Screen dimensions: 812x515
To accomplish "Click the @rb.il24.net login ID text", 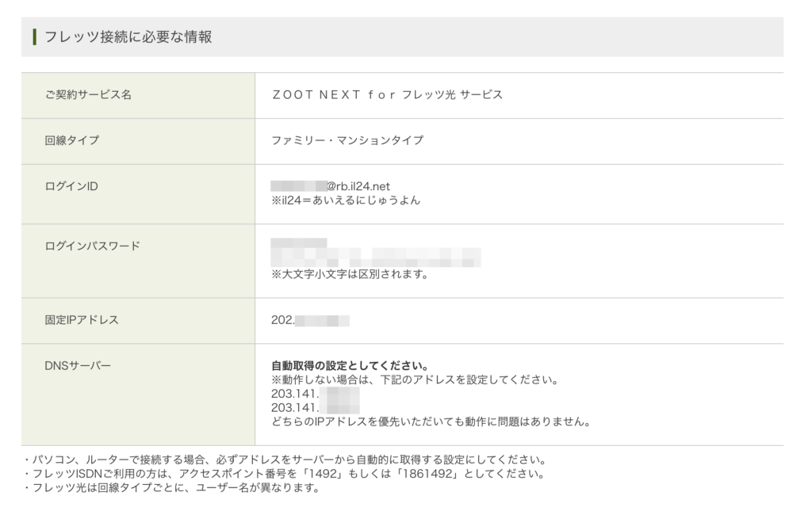I will pyautogui.click(x=331, y=186).
